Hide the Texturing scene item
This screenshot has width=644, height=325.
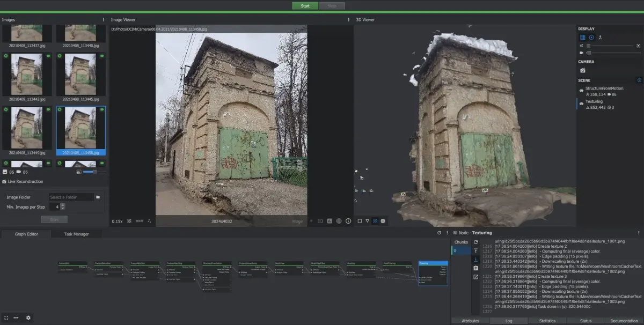click(x=581, y=104)
